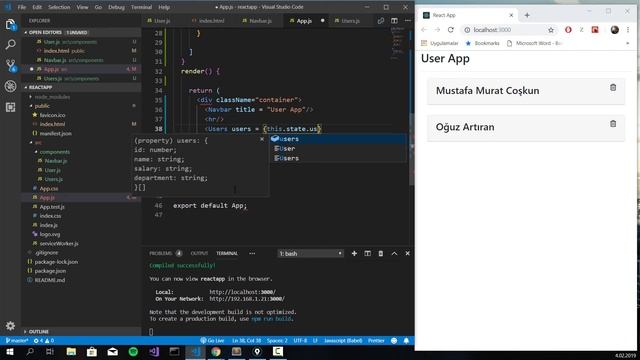Click the Prettier status bar item
The width and height of the screenshot is (640, 360).
click(x=376, y=340)
